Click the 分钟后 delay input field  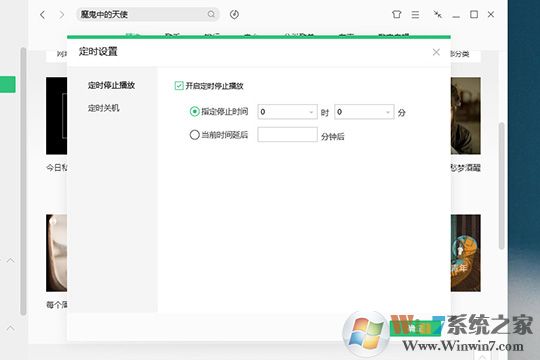pos(287,134)
